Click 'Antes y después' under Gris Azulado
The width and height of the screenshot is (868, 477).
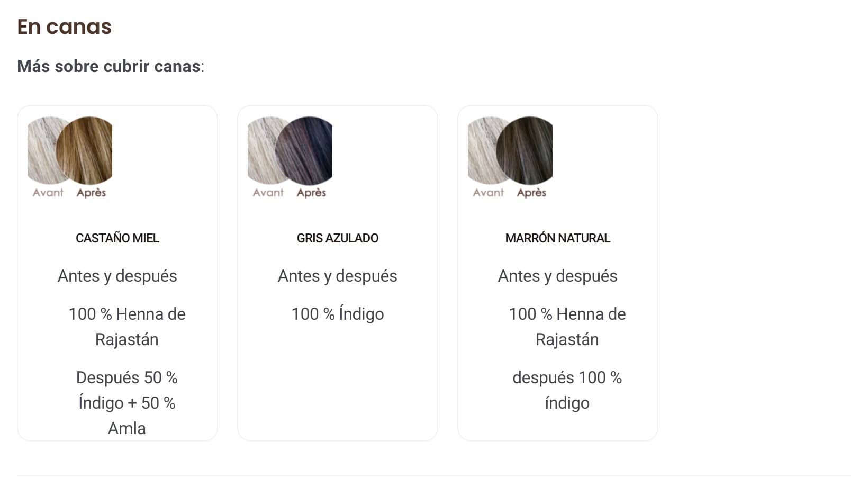(338, 276)
